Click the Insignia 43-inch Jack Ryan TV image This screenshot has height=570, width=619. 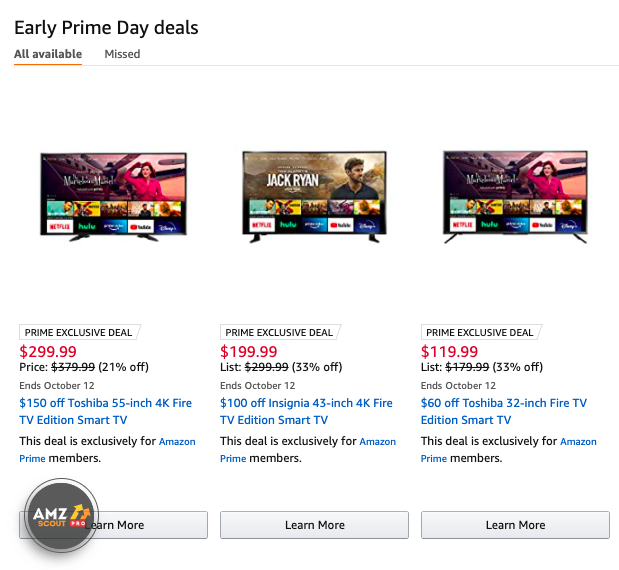coord(314,196)
